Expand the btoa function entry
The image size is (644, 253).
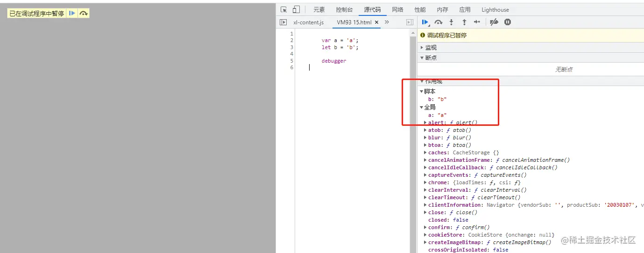click(x=425, y=145)
